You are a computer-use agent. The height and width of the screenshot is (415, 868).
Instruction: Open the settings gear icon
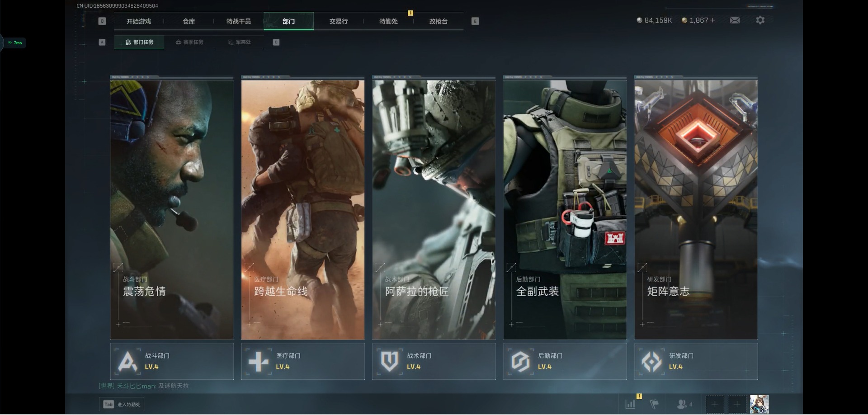coord(760,20)
